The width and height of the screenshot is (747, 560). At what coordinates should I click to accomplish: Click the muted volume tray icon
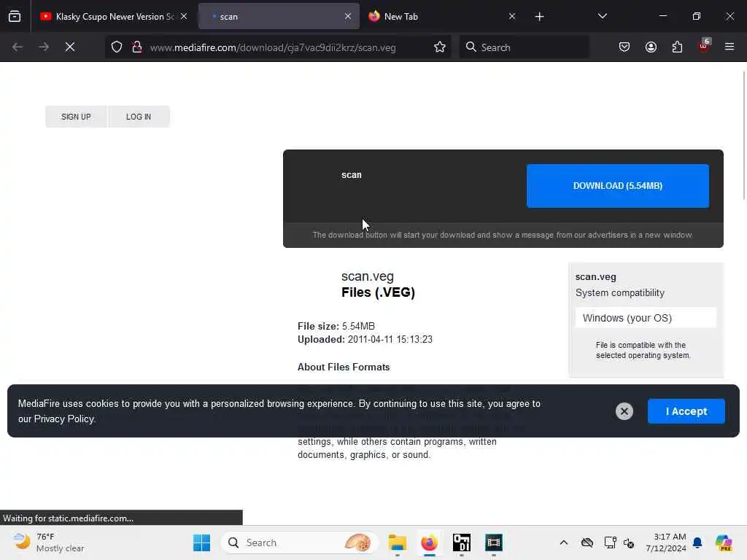(629, 542)
